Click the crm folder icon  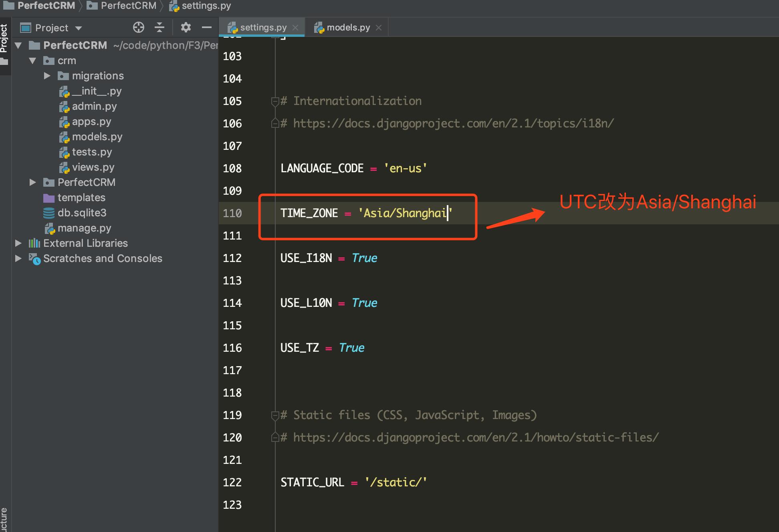(49, 60)
